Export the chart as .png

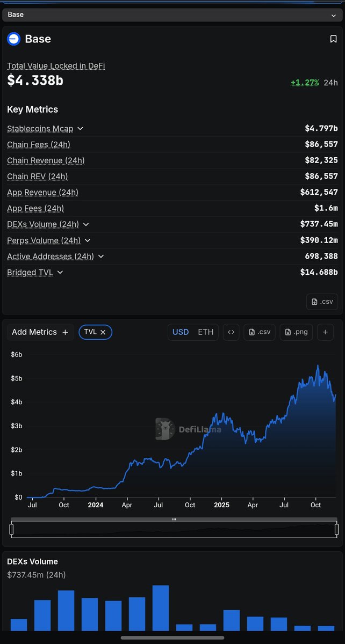point(296,332)
